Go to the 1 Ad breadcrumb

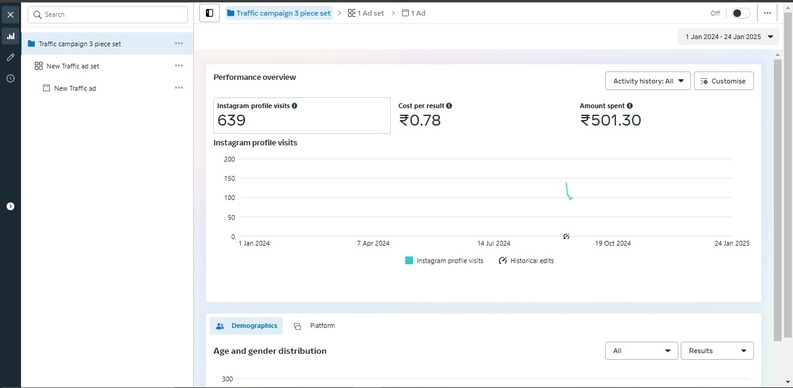[413, 13]
